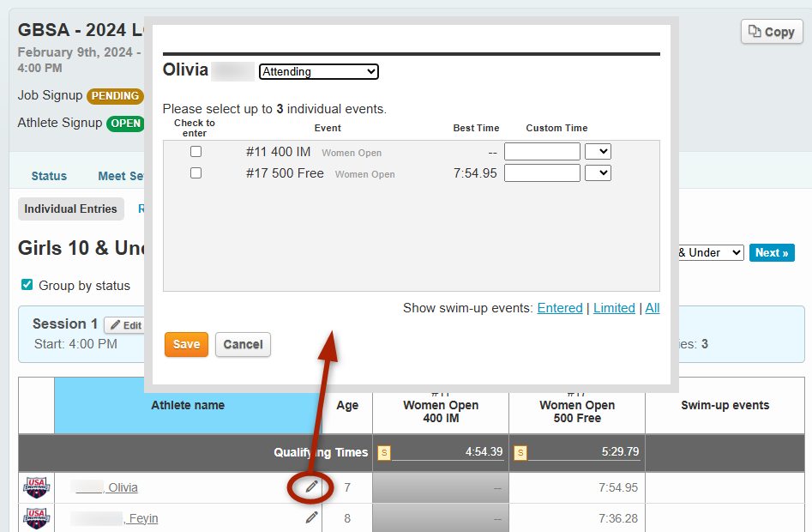Click USA Swimming logo in Olivia's row

tap(36, 487)
